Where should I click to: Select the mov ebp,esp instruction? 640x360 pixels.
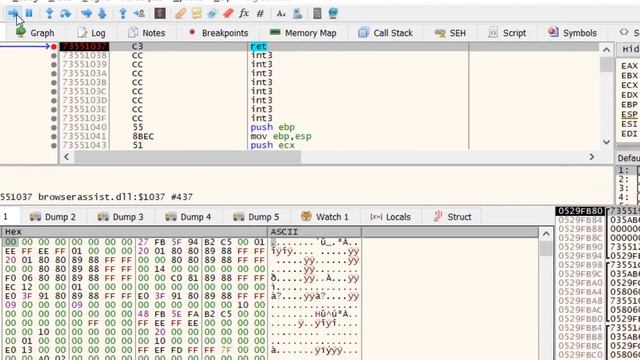tap(281, 136)
